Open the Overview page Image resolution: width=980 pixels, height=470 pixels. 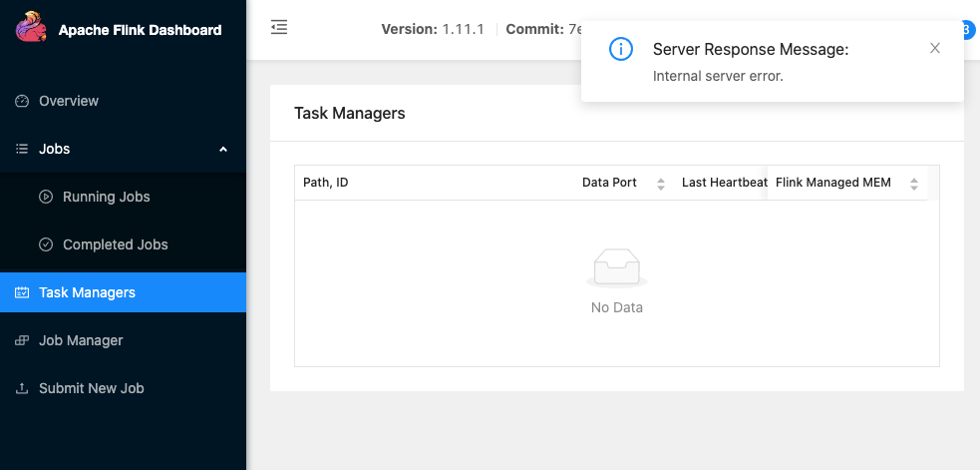tap(69, 101)
